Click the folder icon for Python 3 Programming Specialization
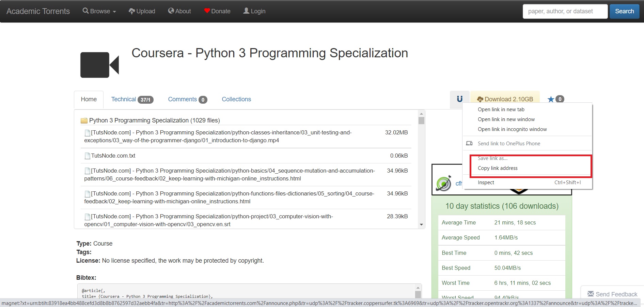The height and width of the screenshot is (307, 644). point(84,121)
